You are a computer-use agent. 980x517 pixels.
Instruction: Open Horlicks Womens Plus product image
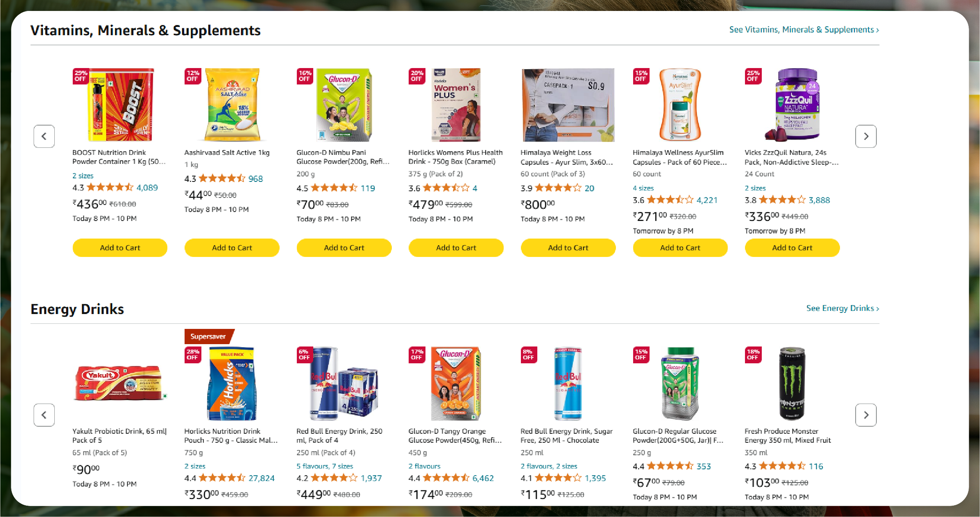(456, 105)
